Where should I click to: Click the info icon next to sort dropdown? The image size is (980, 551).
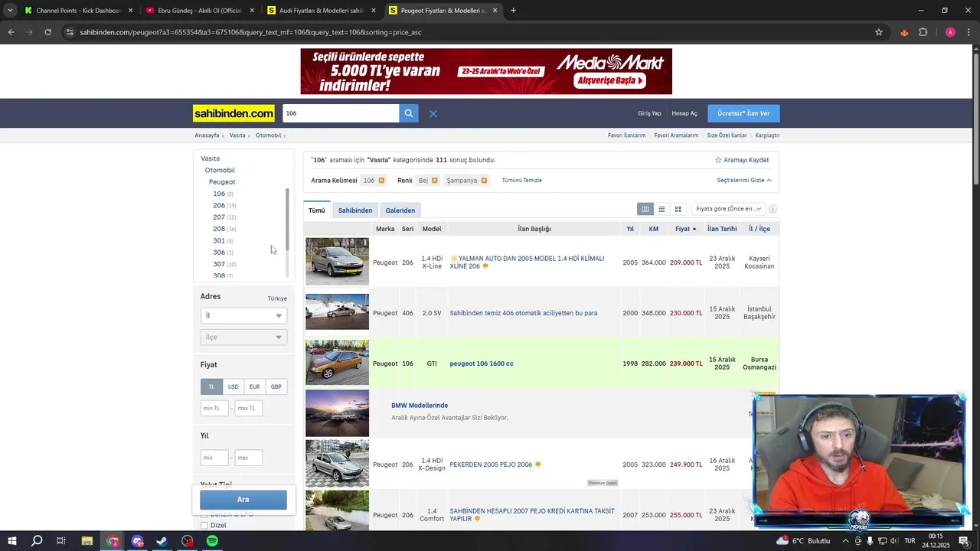773,209
